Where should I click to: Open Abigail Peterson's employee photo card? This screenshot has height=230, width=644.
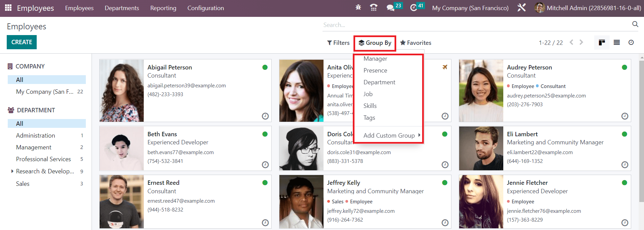point(122,91)
